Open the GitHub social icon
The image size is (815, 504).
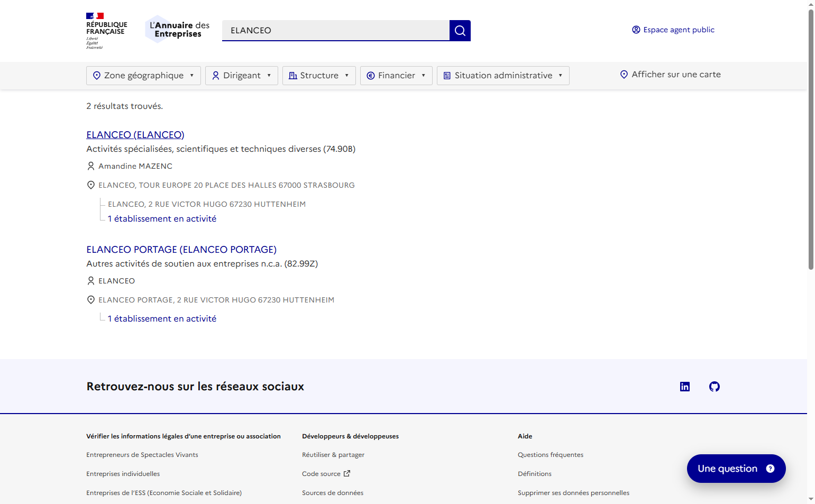point(715,387)
